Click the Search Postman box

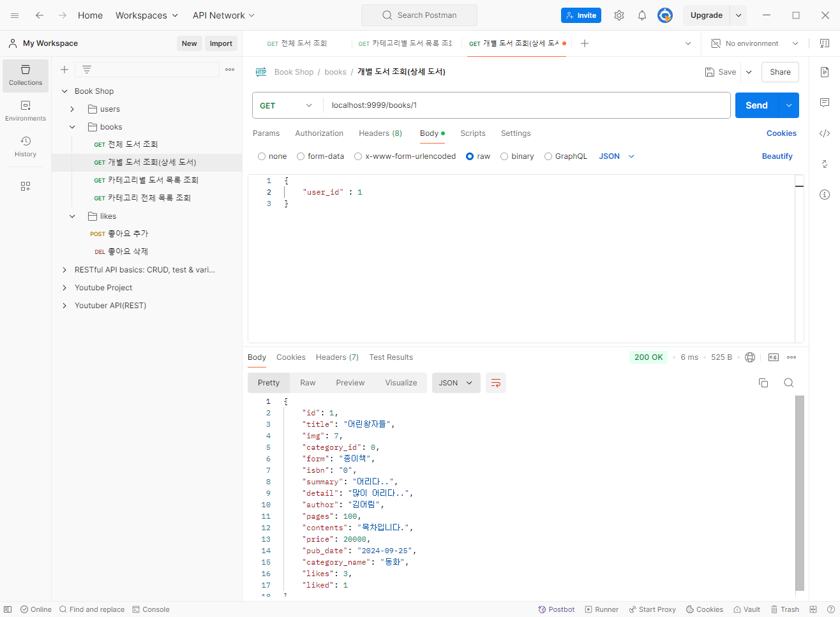point(419,15)
